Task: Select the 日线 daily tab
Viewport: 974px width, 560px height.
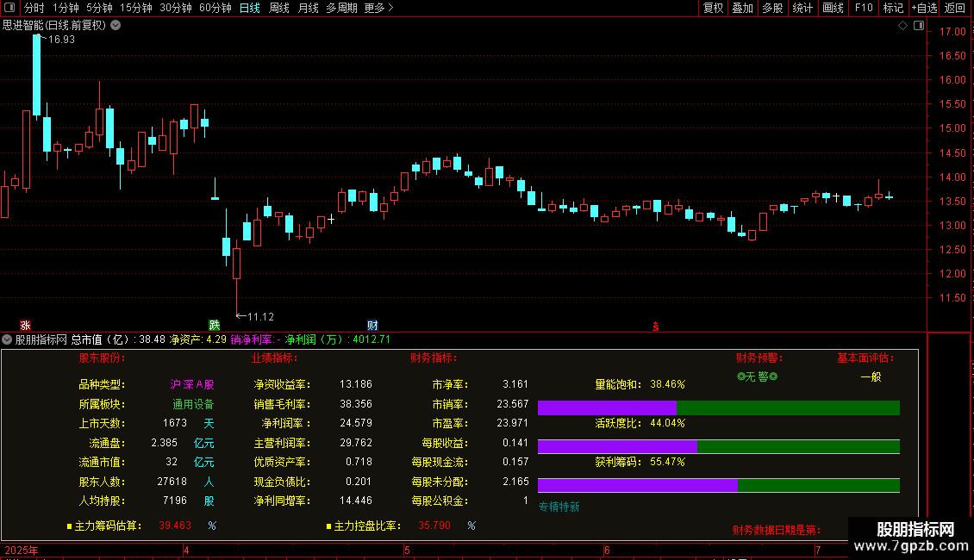Action: [250, 8]
